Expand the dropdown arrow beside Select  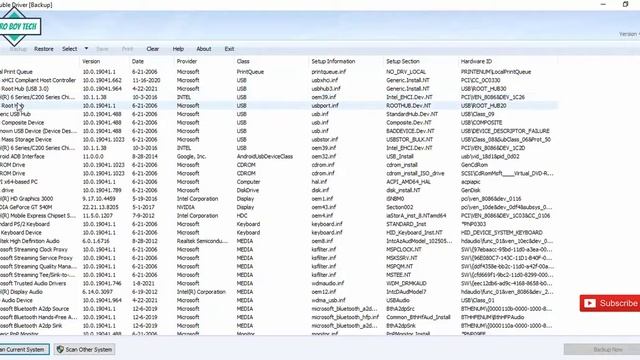(x=86, y=49)
